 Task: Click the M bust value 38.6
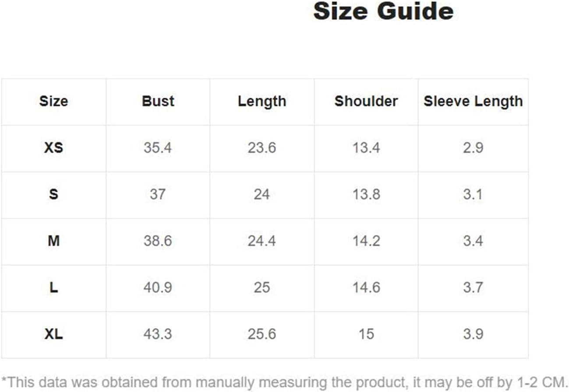pyautogui.click(x=158, y=240)
